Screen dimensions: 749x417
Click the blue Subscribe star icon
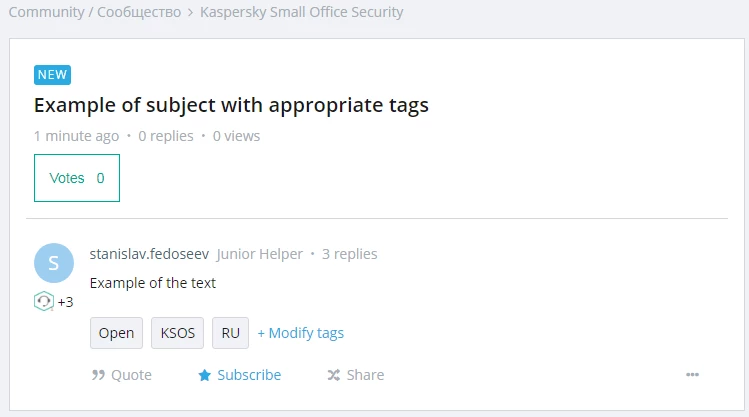point(204,375)
